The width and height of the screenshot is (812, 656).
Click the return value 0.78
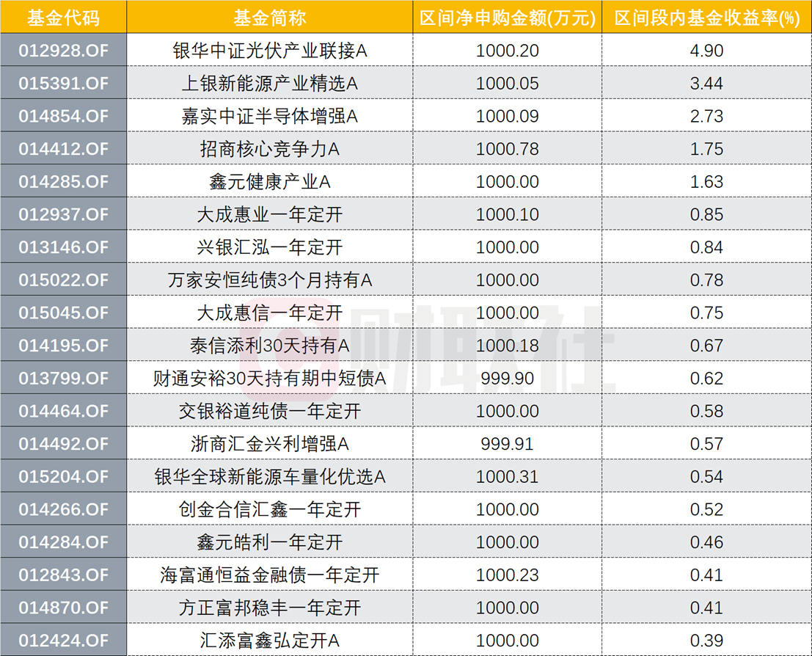tap(707, 280)
